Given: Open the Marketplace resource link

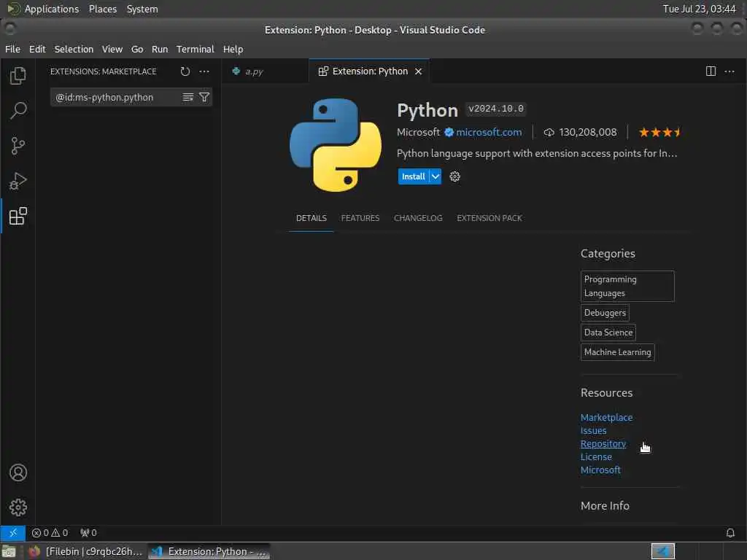Looking at the screenshot, I should pyautogui.click(x=606, y=417).
